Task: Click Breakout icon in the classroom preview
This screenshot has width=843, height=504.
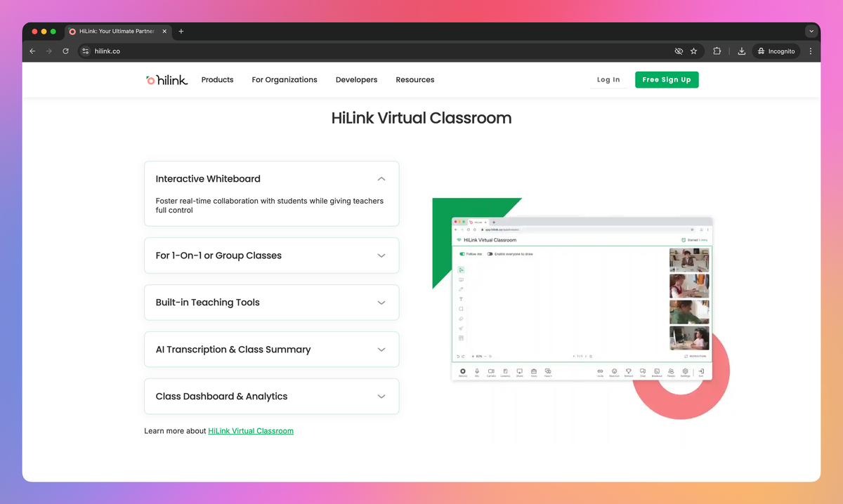Action: (x=657, y=372)
